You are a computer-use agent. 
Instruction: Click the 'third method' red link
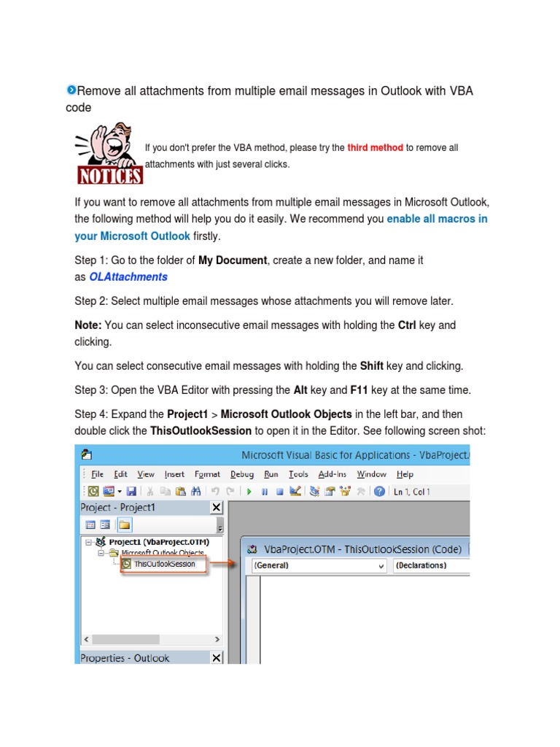pyautogui.click(x=376, y=147)
